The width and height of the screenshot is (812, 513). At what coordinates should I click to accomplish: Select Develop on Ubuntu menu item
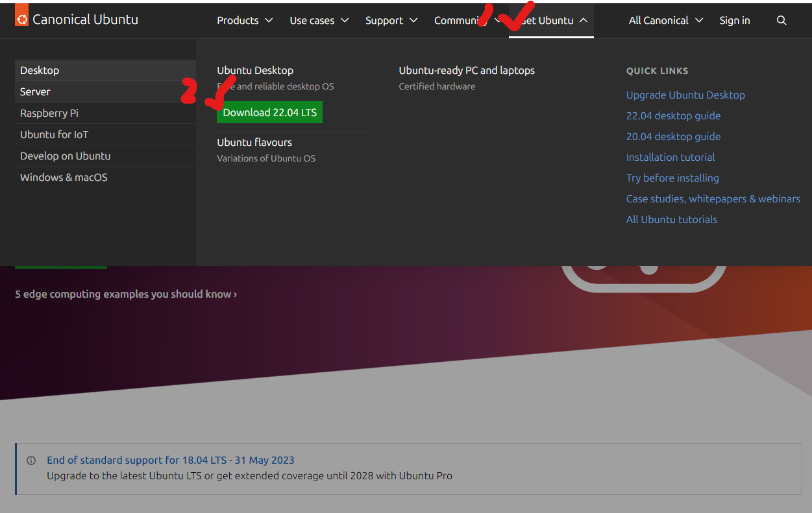coord(105,156)
